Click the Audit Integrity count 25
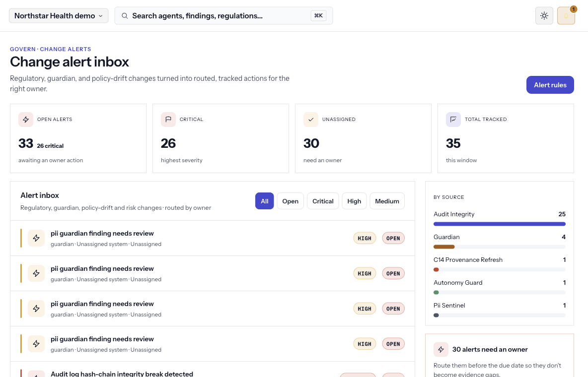This screenshot has width=588, height=377. (x=562, y=214)
